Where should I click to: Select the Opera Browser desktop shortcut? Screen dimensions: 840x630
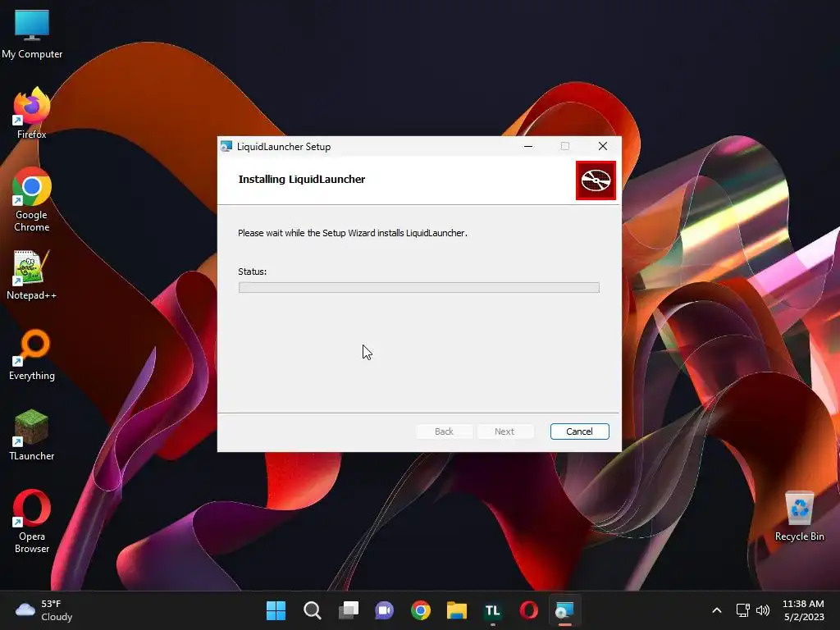[32, 521]
